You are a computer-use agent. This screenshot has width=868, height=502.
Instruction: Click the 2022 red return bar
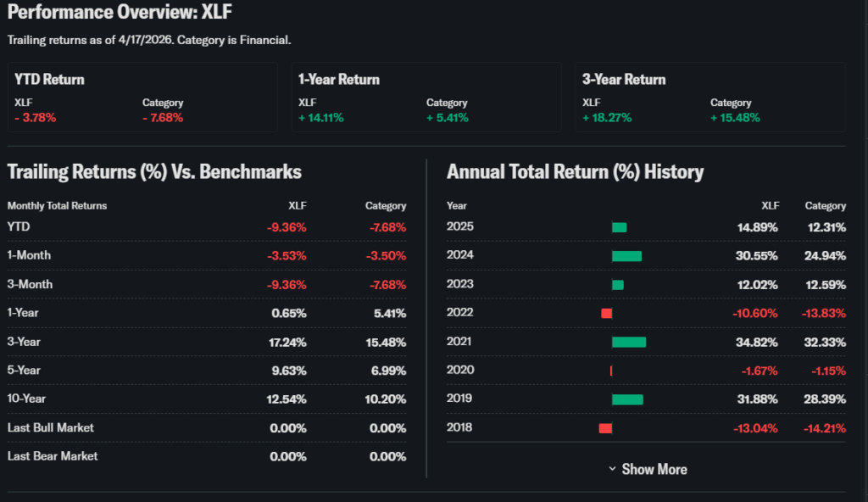[607, 314]
